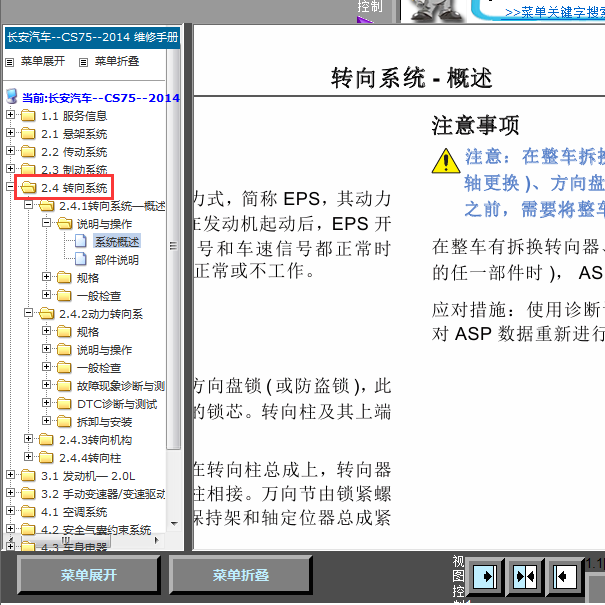Click the folder icon of 2.1 悬架系统

(28, 134)
